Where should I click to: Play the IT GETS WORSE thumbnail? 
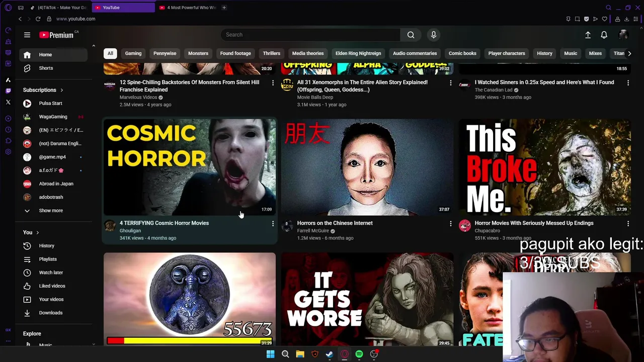pos(367,300)
